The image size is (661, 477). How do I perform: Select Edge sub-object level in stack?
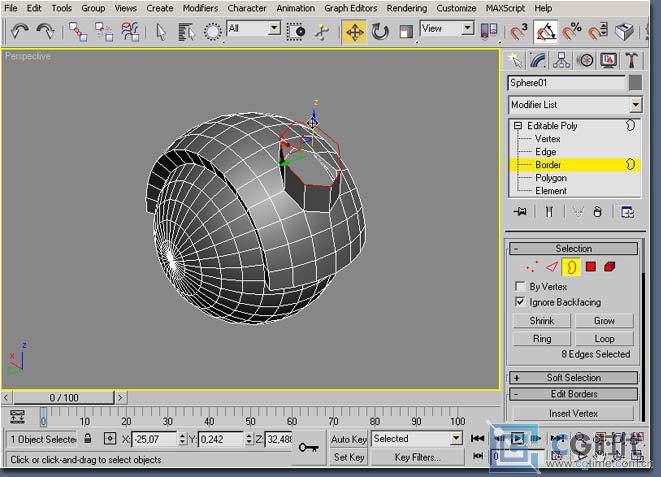545,152
